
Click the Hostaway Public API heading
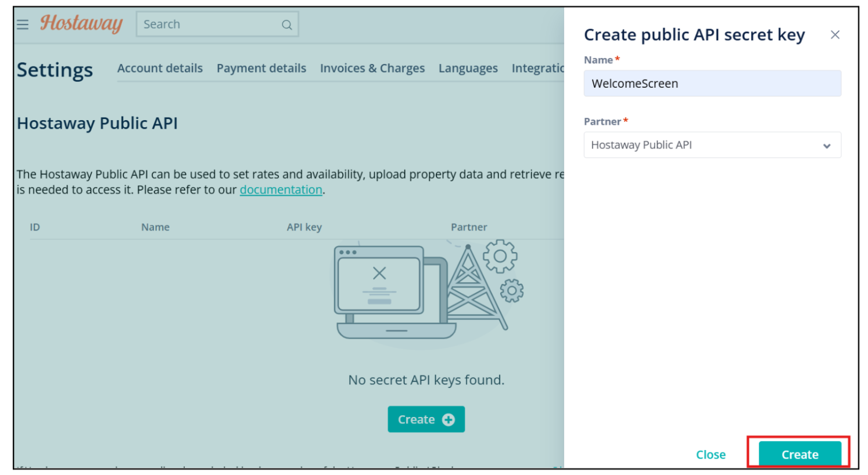click(97, 123)
